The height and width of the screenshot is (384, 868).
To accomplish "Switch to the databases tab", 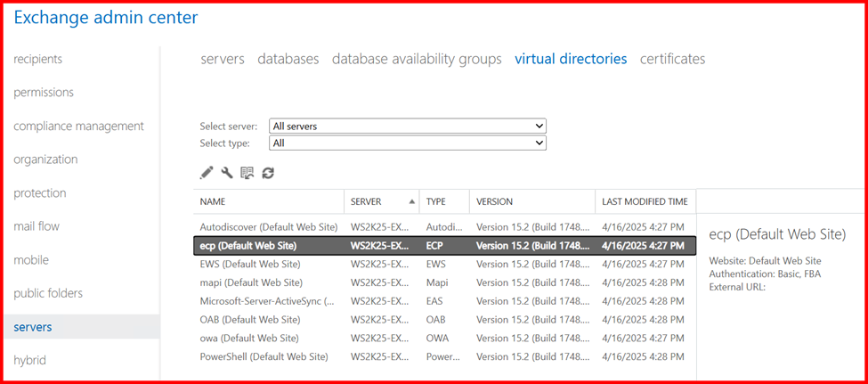I will tap(288, 59).
